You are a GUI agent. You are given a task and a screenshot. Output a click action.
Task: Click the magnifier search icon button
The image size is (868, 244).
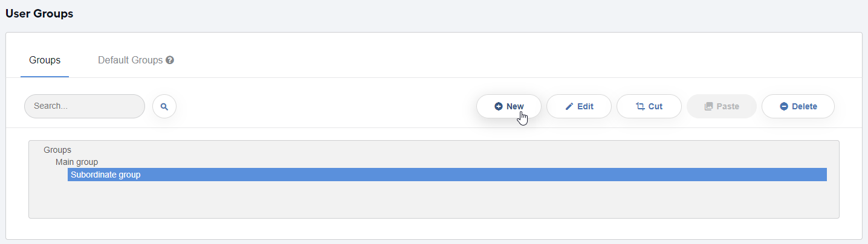pos(164,106)
